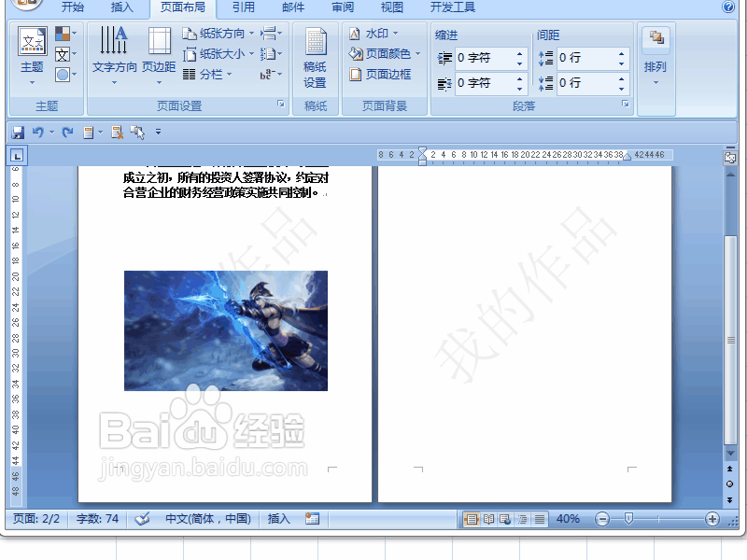Click the select objects cursor icon
Image resolution: width=747 pixels, height=560 pixels.
tap(138, 133)
